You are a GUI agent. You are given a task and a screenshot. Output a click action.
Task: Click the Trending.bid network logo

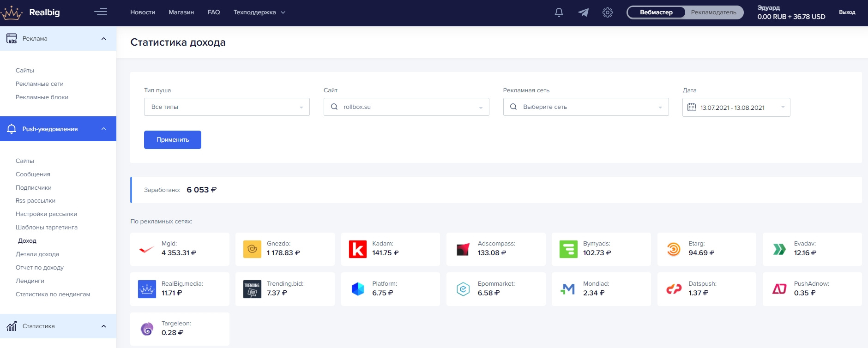[252, 289]
